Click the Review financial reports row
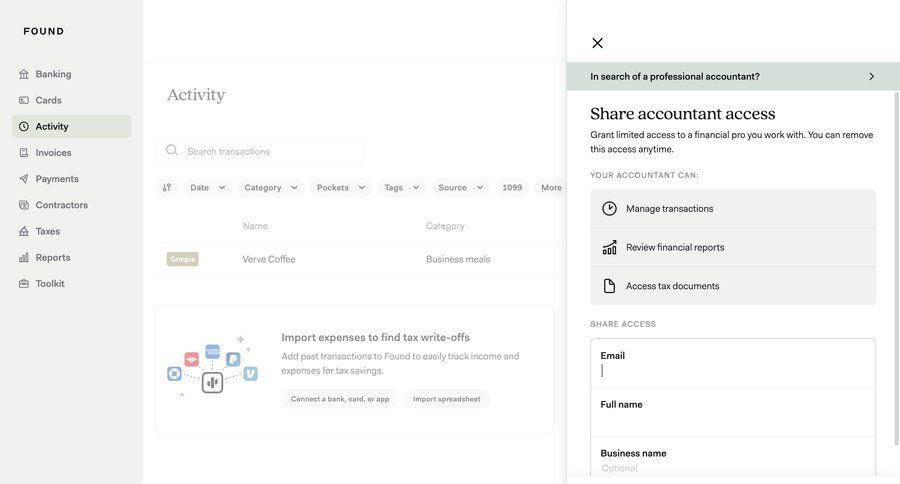The width and height of the screenshot is (900, 484). [733, 247]
